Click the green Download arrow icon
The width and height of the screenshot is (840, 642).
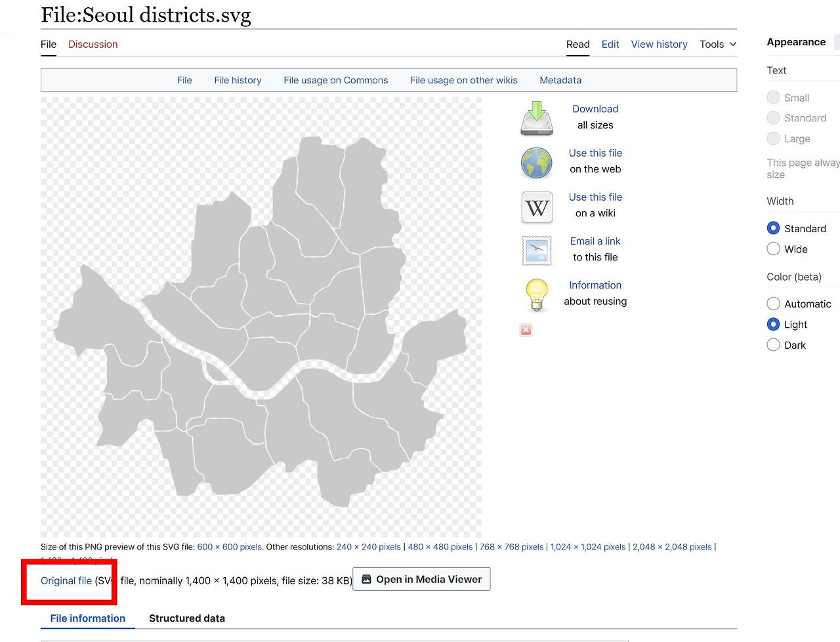pyautogui.click(x=537, y=118)
